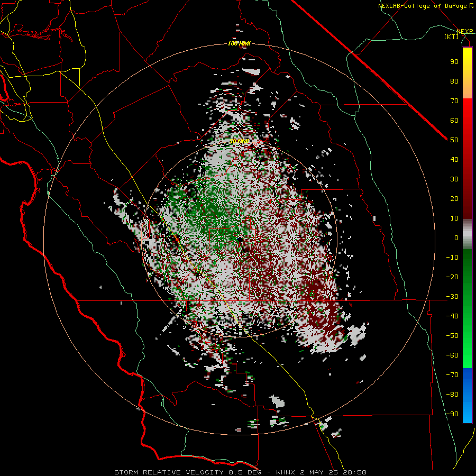
Task: Click the 60 value on velocity scale
Action: pos(454,121)
